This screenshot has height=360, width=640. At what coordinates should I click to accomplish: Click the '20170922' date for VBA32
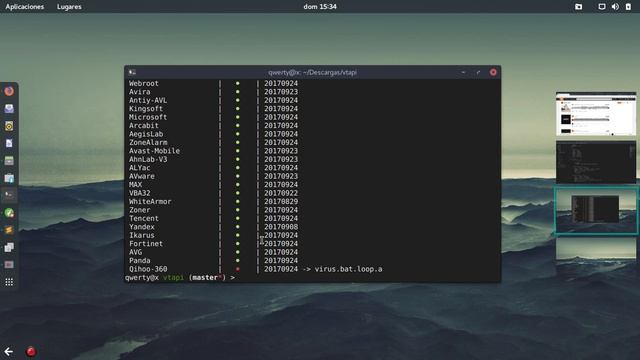[x=281, y=193]
